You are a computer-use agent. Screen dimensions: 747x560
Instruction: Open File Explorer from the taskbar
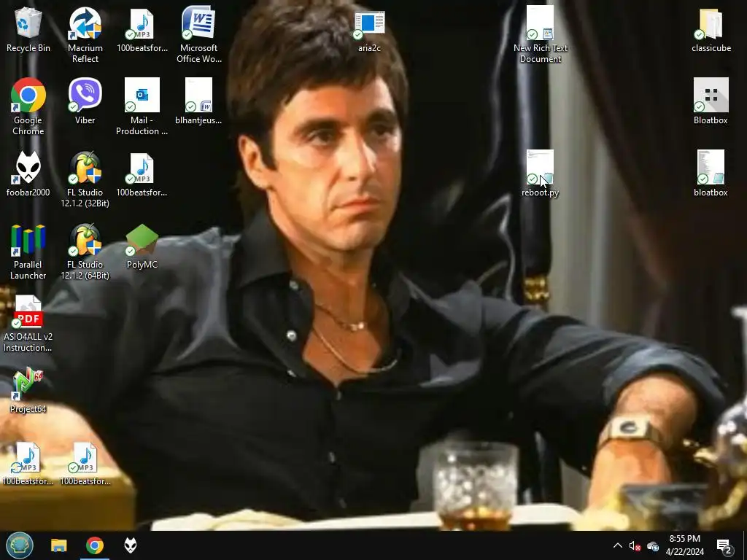(59, 545)
